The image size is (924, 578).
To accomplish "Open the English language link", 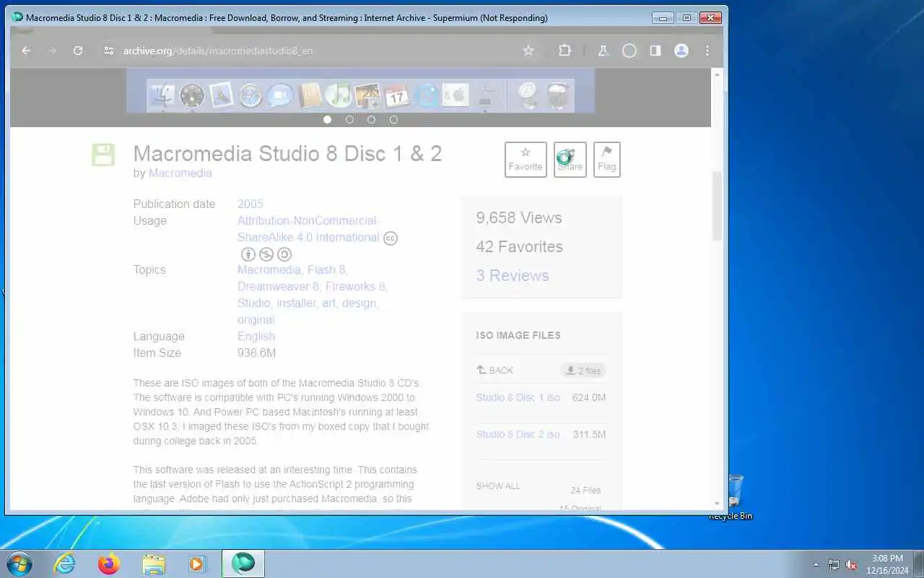I will tap(256, 336).
